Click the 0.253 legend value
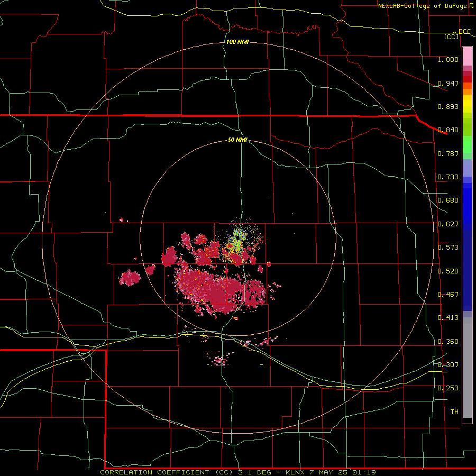Viewport: 476px width, 476px height. tap(448, 388)
